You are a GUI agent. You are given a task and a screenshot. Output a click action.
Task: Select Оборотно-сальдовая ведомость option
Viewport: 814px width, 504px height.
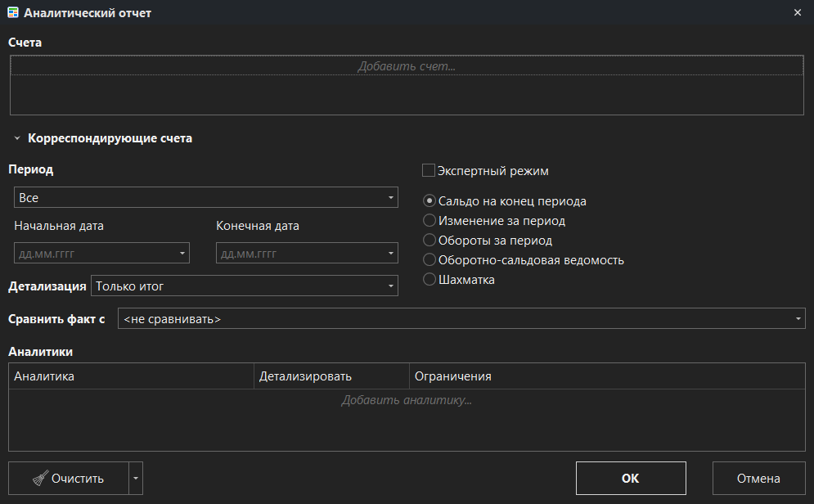coord(429,259)
